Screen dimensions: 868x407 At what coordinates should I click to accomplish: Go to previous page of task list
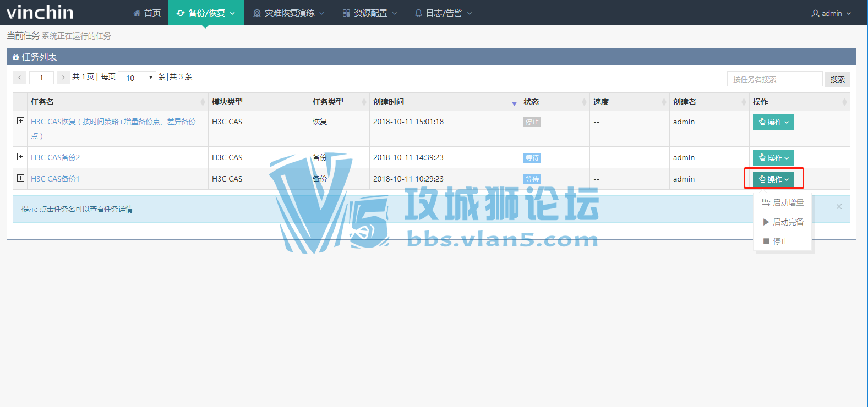(x=20, y=78)
